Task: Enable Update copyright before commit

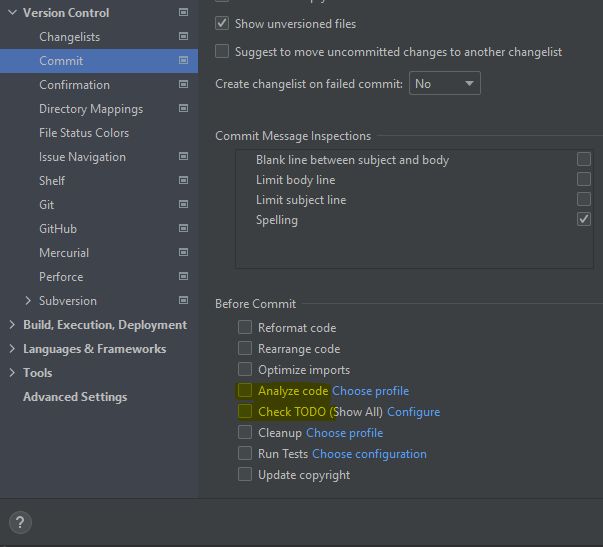Action: coord(245,474)
